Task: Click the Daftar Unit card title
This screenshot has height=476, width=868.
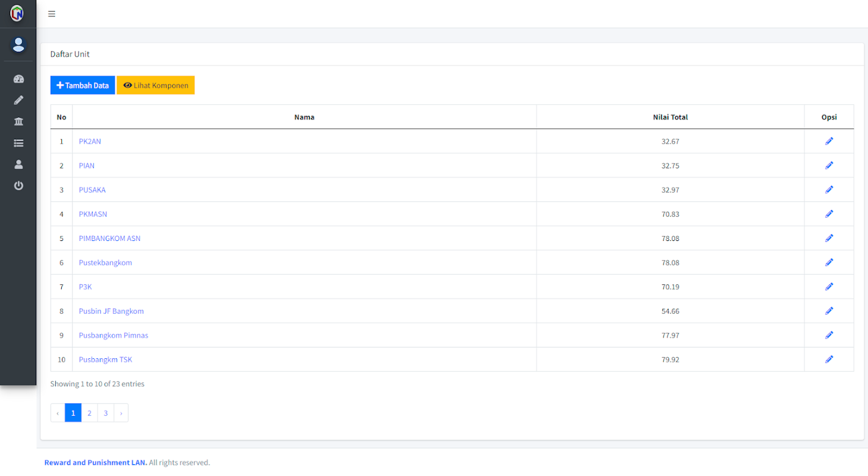Action: [x=70, y=54]
